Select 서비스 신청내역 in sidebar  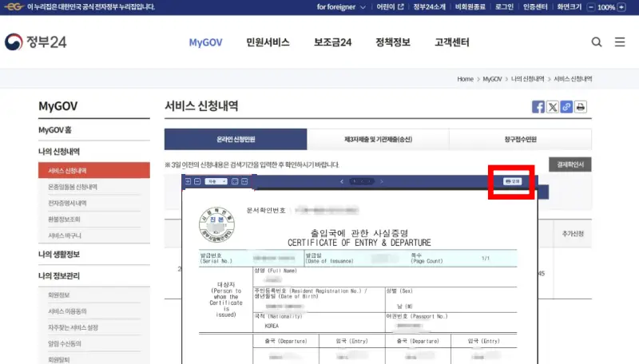click(x=94, y=170)
